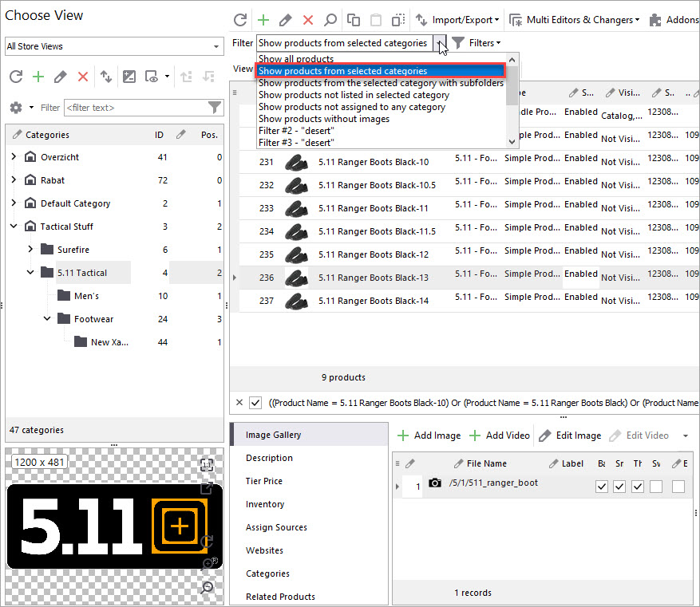
Task: Choose 'Show products from selected categories'
Action: coord(381,71)
